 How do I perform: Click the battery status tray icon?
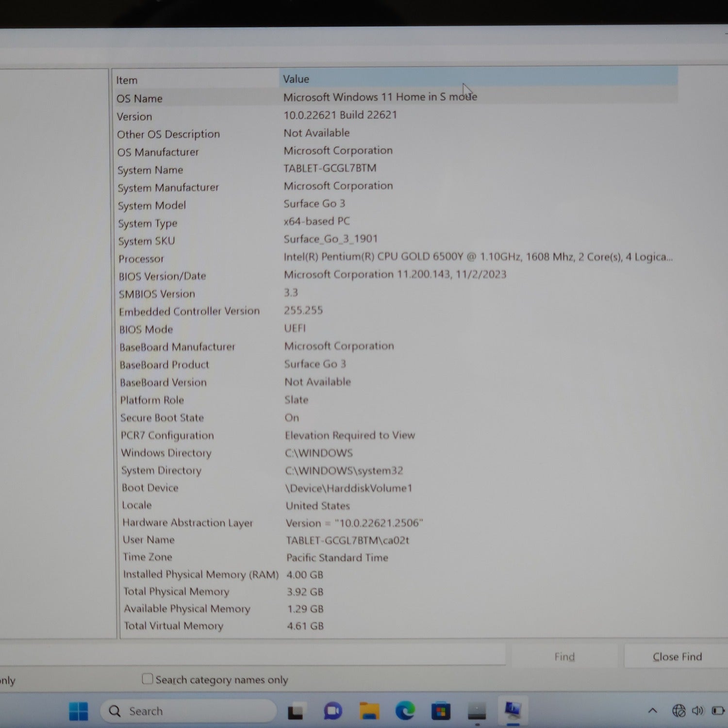point(717,711)
